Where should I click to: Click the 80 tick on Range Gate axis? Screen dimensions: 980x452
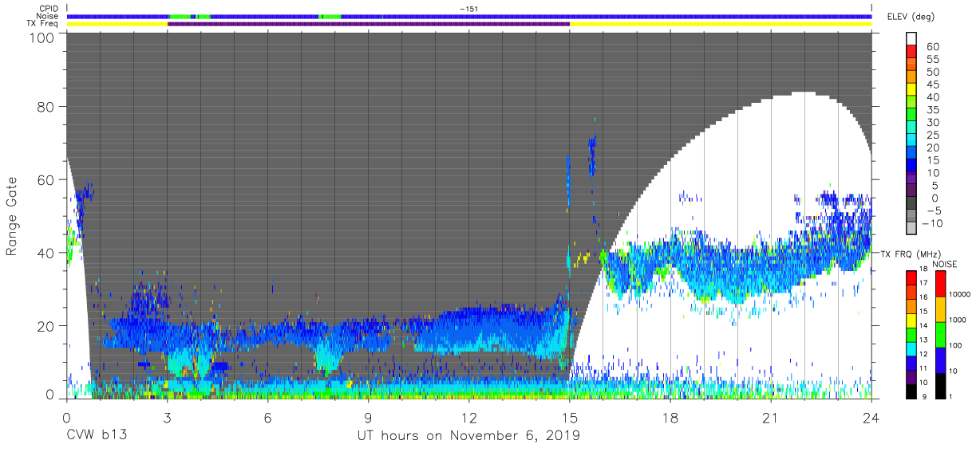tap(47, 107)
